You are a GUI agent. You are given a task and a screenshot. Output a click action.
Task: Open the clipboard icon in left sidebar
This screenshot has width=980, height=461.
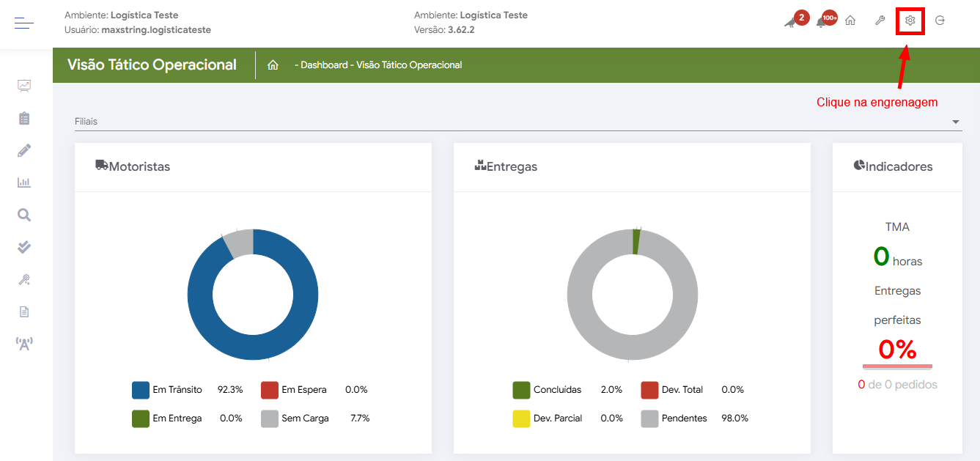pos(24,118)
